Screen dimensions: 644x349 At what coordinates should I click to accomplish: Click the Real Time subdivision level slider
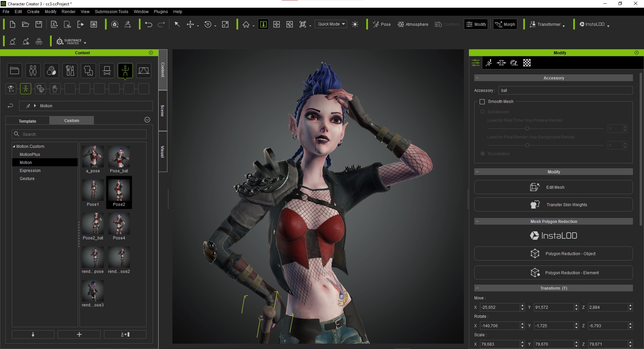tap(545, 128)
